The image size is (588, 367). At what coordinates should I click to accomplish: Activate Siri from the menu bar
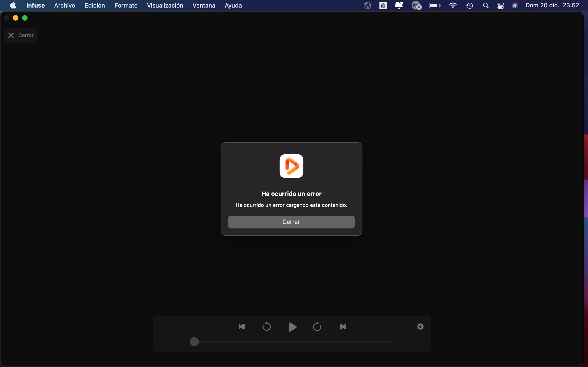pos(515,5)
